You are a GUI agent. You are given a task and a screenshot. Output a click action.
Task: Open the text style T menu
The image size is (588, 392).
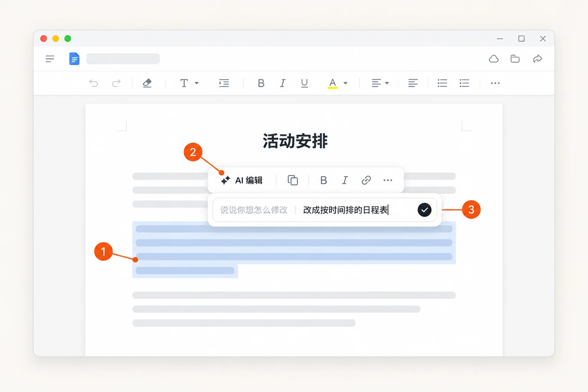(x=189, y=83)
